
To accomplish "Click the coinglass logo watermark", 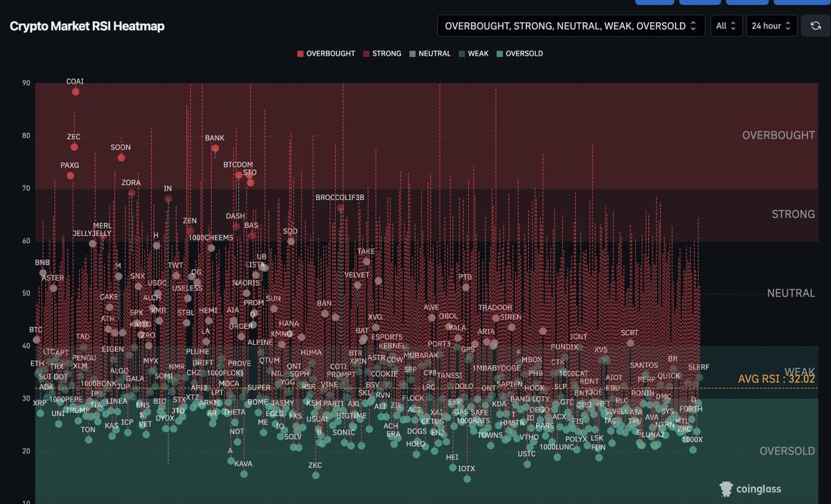I will tap(750, 489).
